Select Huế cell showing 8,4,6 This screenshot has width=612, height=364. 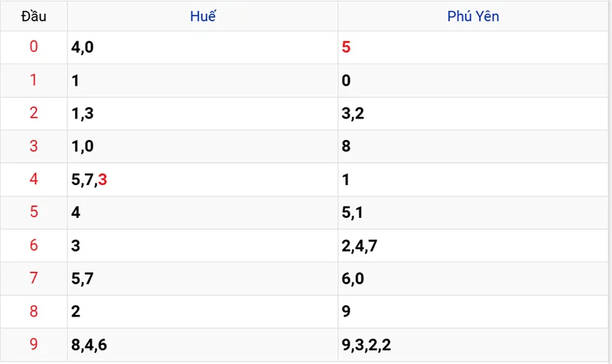(x=89, y=345)
